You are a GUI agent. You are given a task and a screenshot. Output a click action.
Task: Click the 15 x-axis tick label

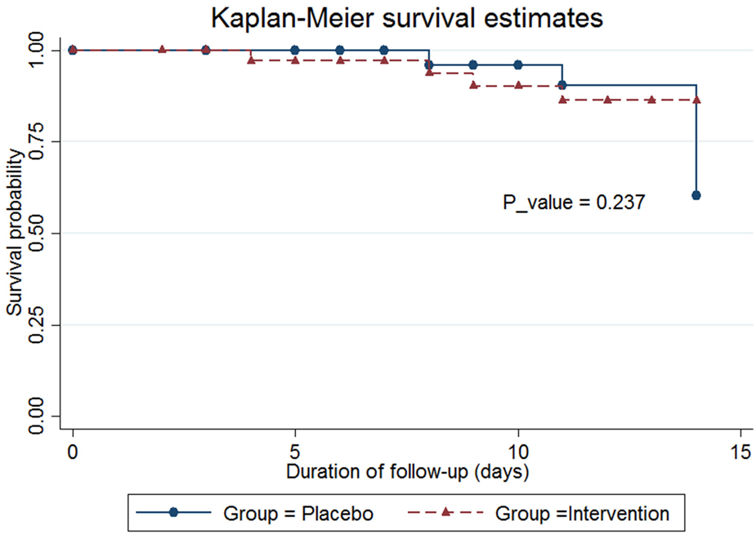(x=740, y=452)
